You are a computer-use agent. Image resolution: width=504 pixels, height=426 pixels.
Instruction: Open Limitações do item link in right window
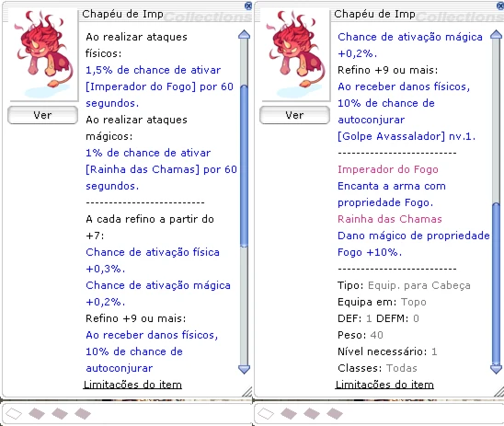384,385
